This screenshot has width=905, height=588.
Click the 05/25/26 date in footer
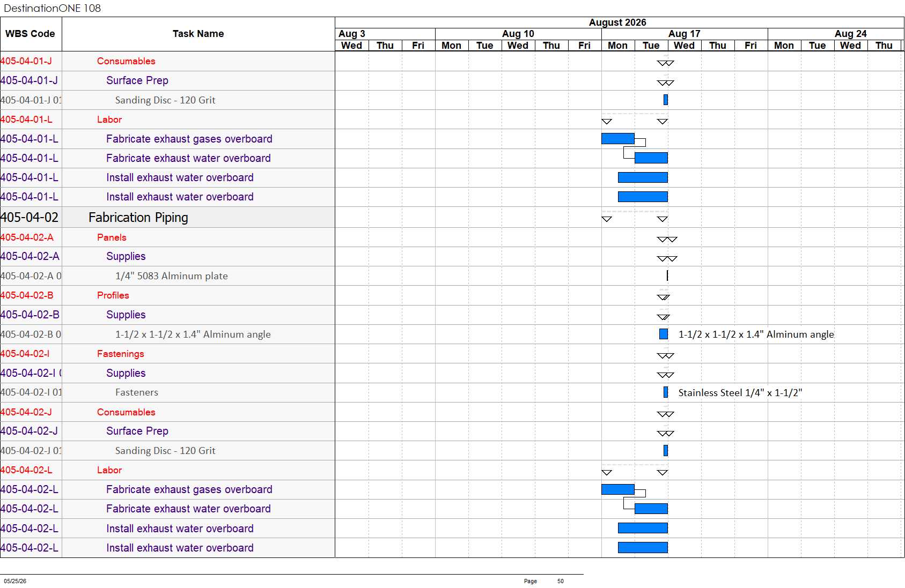15,581
